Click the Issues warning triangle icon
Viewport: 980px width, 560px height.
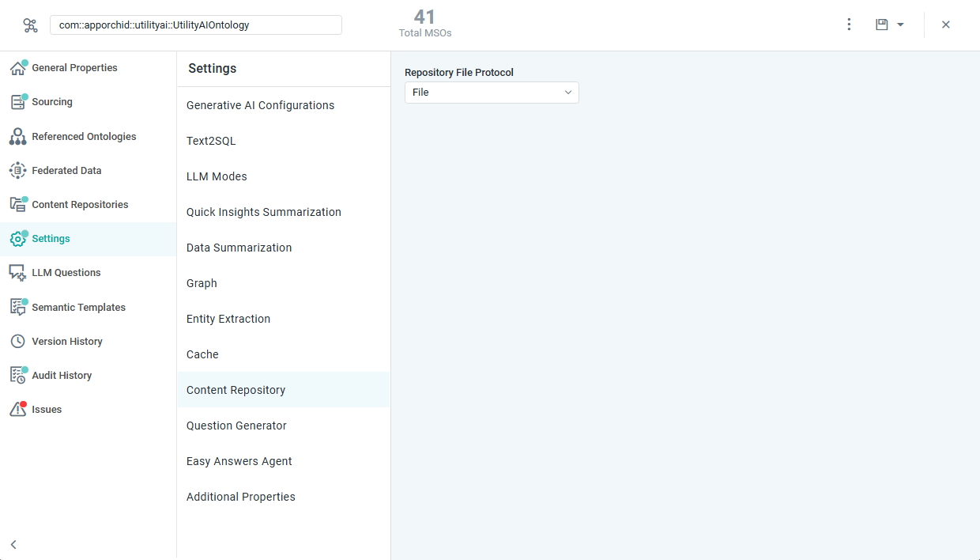(17, 410)
